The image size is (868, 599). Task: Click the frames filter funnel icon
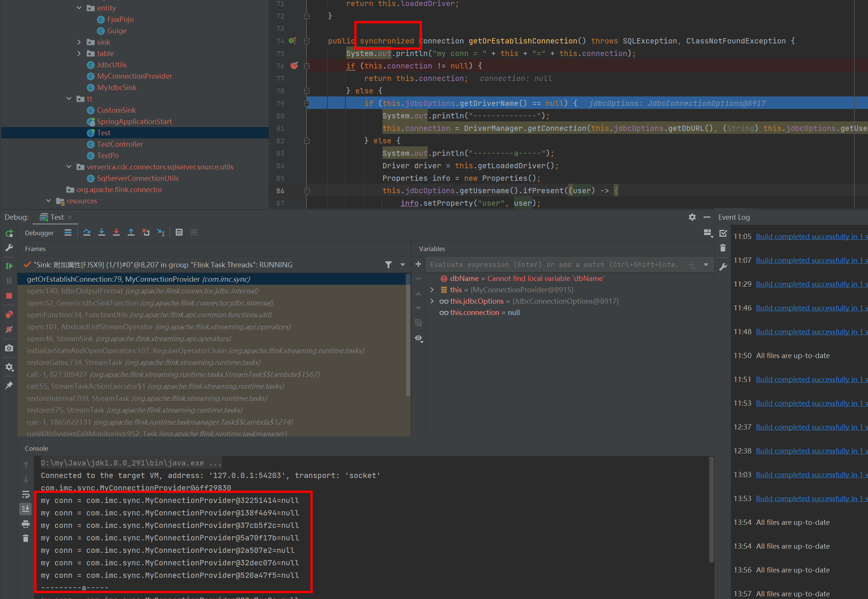tap(388, 265)
